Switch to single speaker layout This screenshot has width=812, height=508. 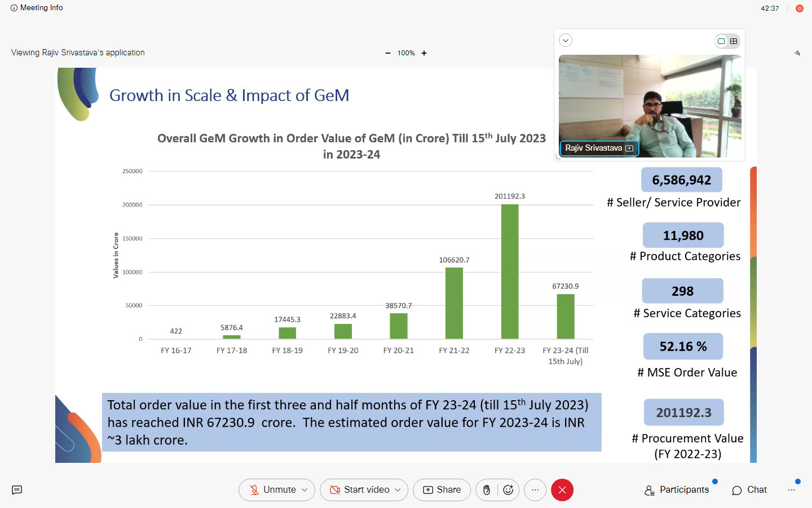coord(721,41)
